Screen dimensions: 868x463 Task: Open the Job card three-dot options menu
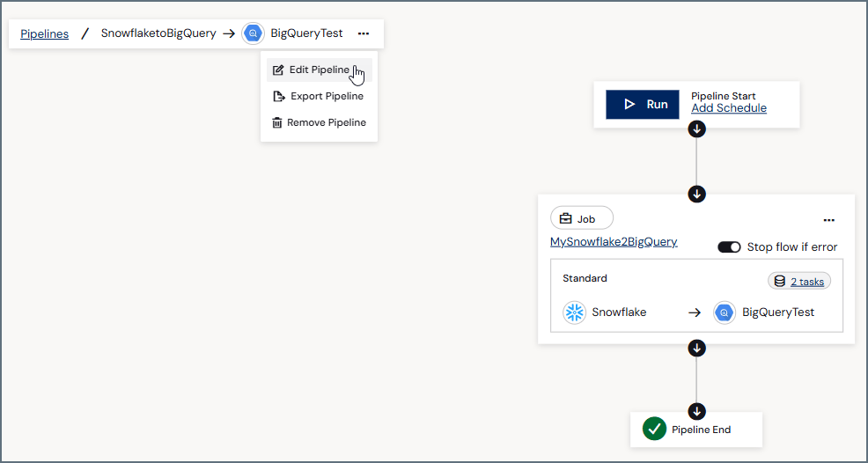828,220
